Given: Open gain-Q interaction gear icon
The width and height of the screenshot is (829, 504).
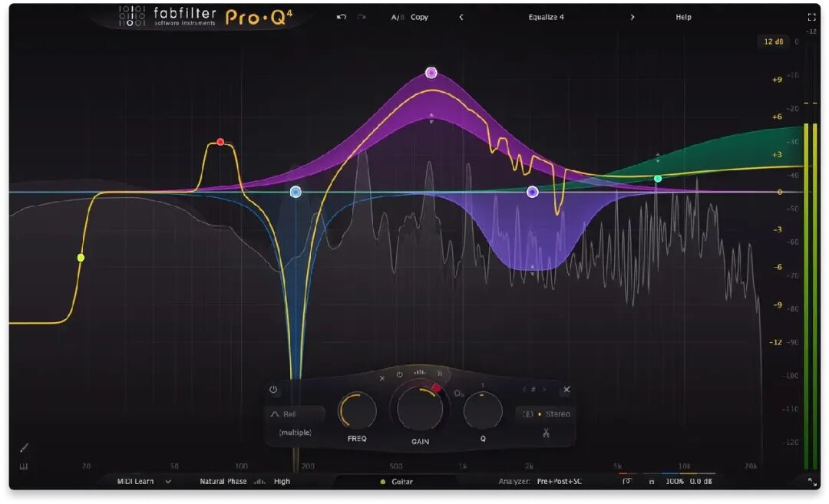Looking at the screenshot, I should pyautogui.click(x=457, y=394).
